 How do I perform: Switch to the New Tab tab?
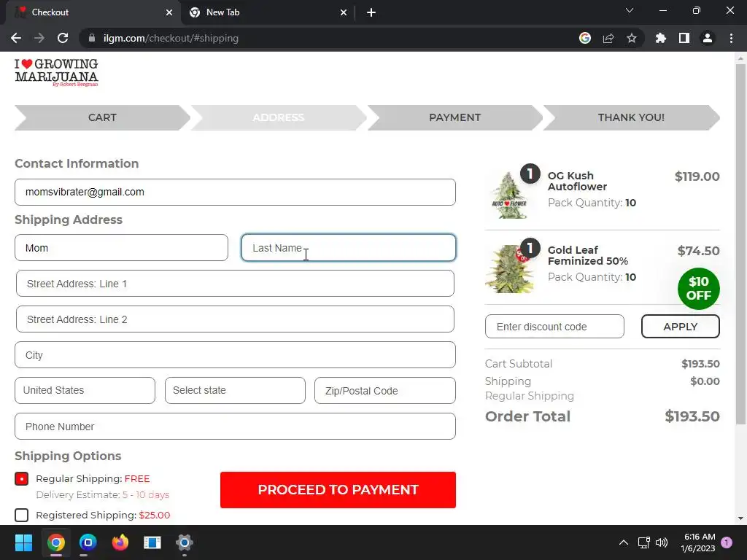(x=268, y=12)
